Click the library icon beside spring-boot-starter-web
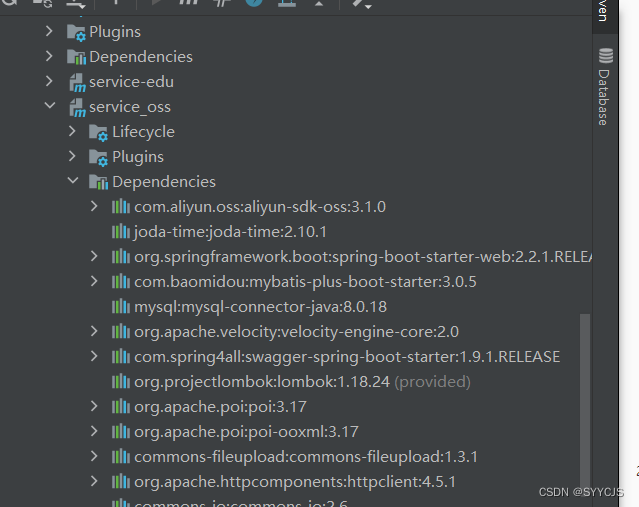 [x=121, y=257]
